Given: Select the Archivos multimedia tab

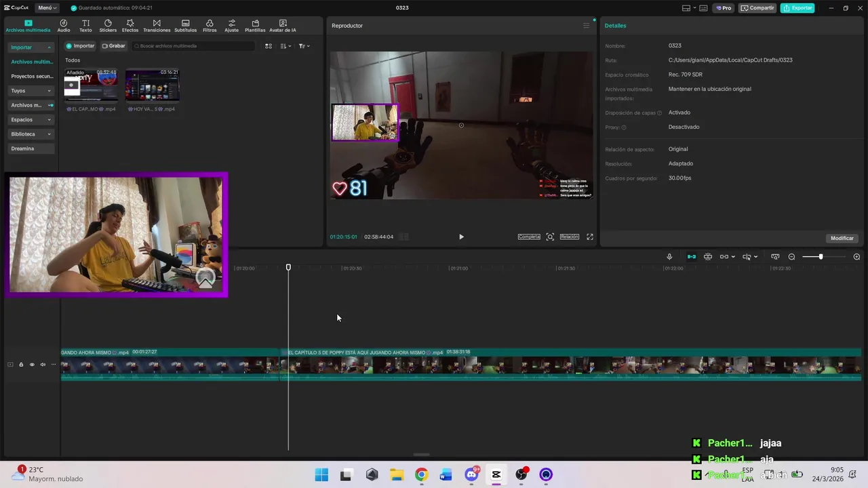Looking at the screenshot, I should coord(28,26).
